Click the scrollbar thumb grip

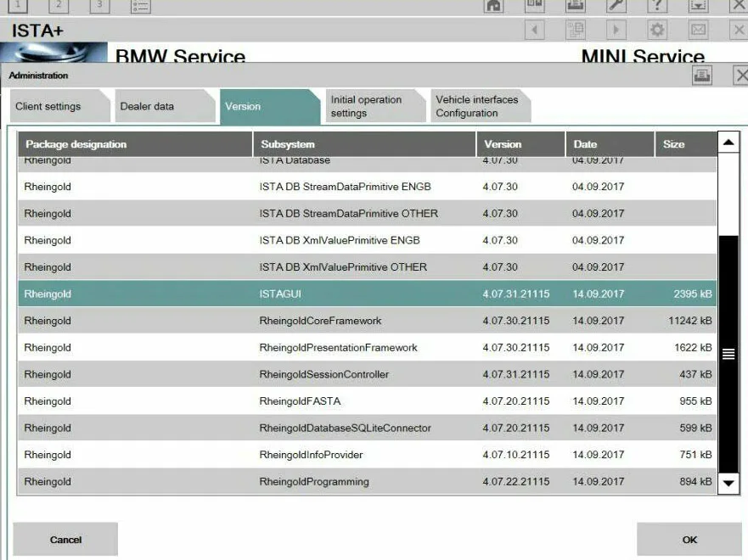click(728, 354)
